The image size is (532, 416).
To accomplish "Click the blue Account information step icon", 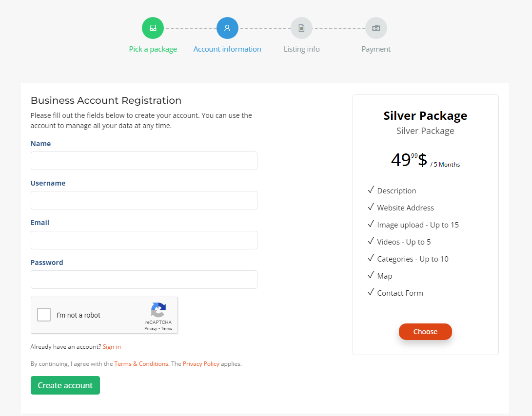I will pos(227,28).
